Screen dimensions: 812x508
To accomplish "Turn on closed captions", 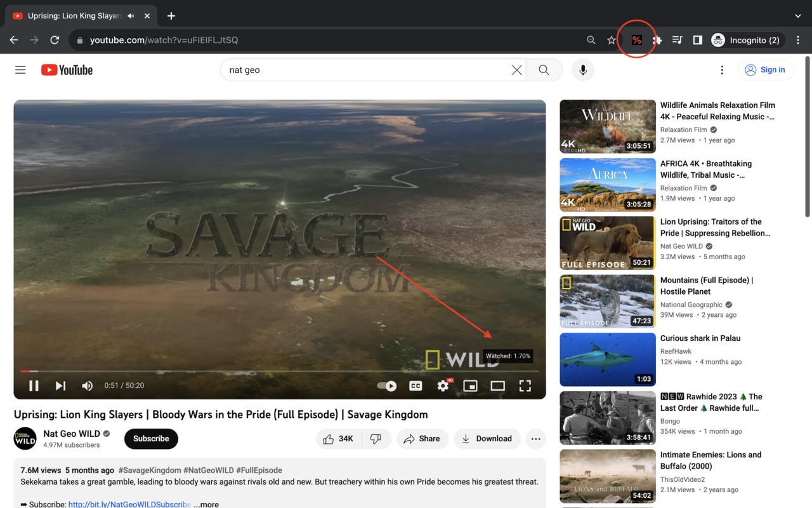I will [416, 385].
